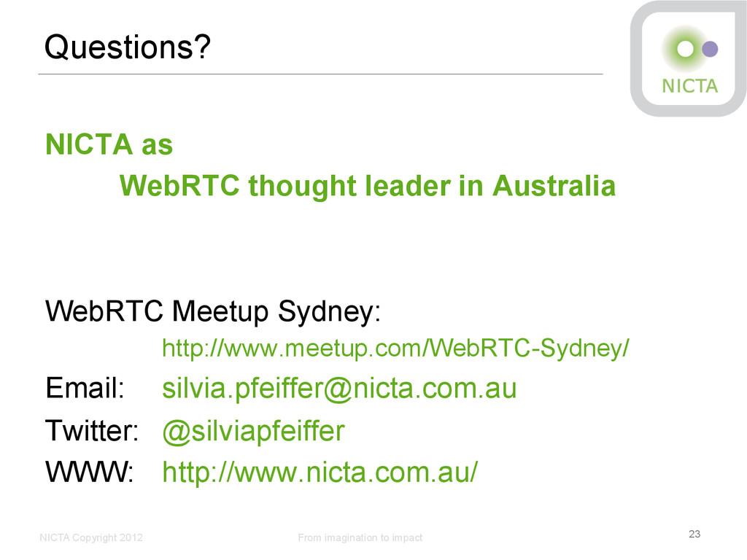Click the From imagination to impact tagline
The height and width of the screenshot is (560, 747).
tap(360, 537)
